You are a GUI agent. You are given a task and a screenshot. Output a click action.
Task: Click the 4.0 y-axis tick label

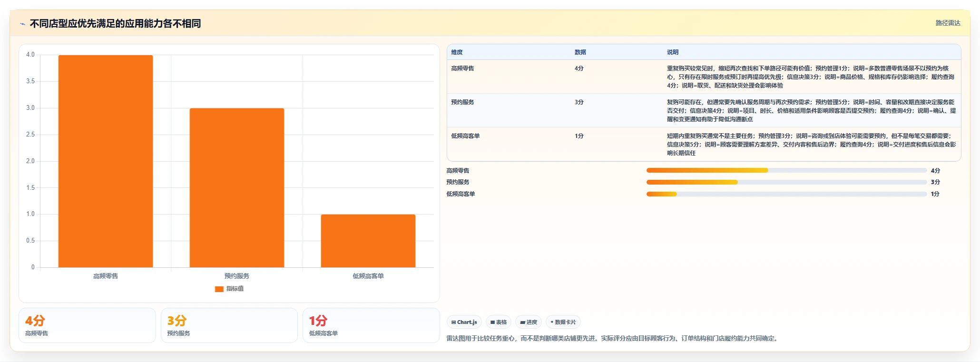click(x=30, y=55)
